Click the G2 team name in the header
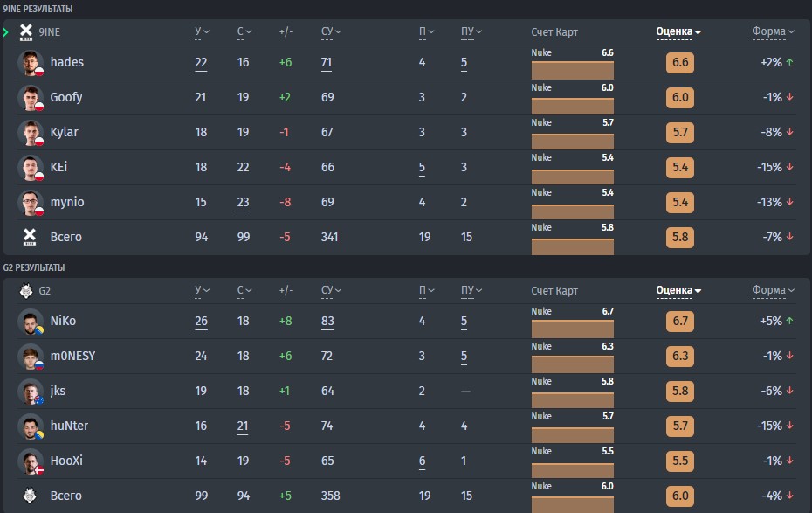This screenshot has width=812, height=513. 45,291
